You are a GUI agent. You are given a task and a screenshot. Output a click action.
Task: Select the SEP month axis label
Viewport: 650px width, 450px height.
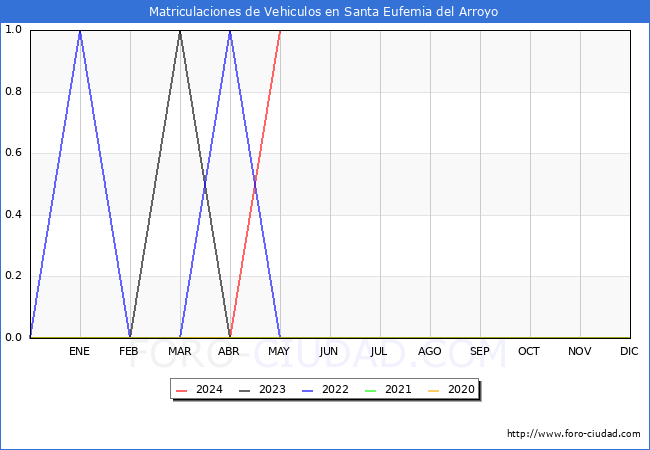coord(480,351)
